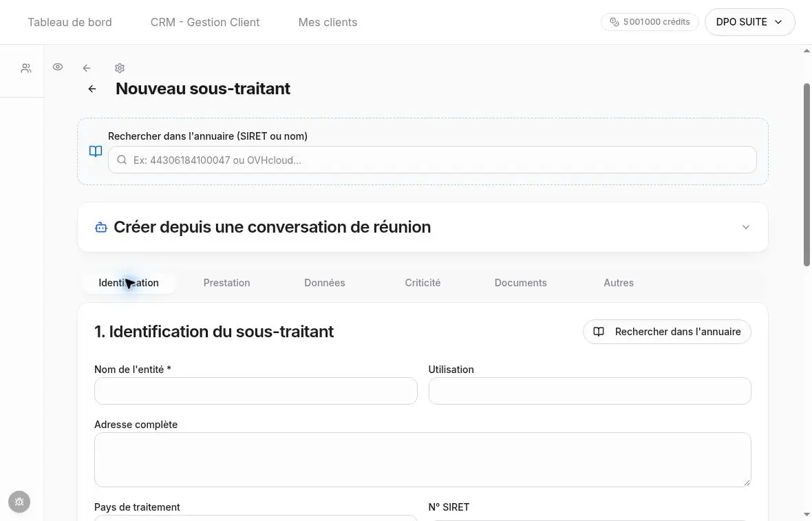This screenshot has height=521, width=812.
Task: Switch to the Autres tab
Action: [x=619, y=283]
